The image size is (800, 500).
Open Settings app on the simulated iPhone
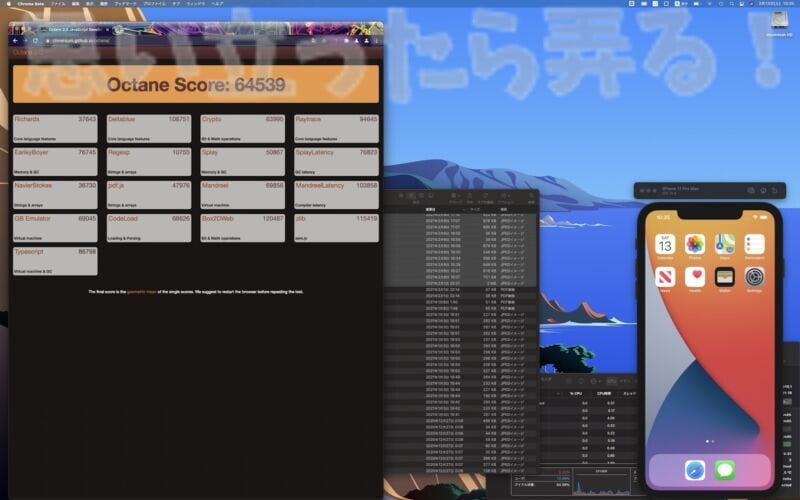[x=754, y=277]
